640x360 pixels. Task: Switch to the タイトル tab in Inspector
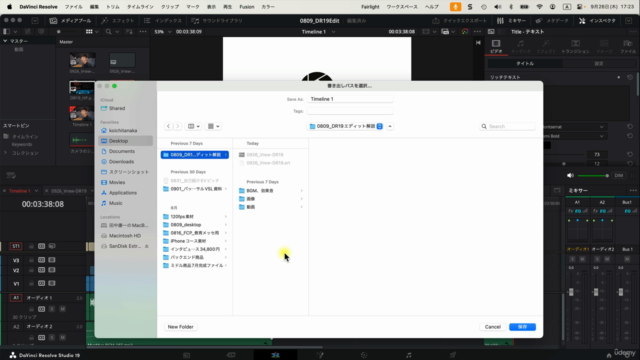(x=525, y=64)
